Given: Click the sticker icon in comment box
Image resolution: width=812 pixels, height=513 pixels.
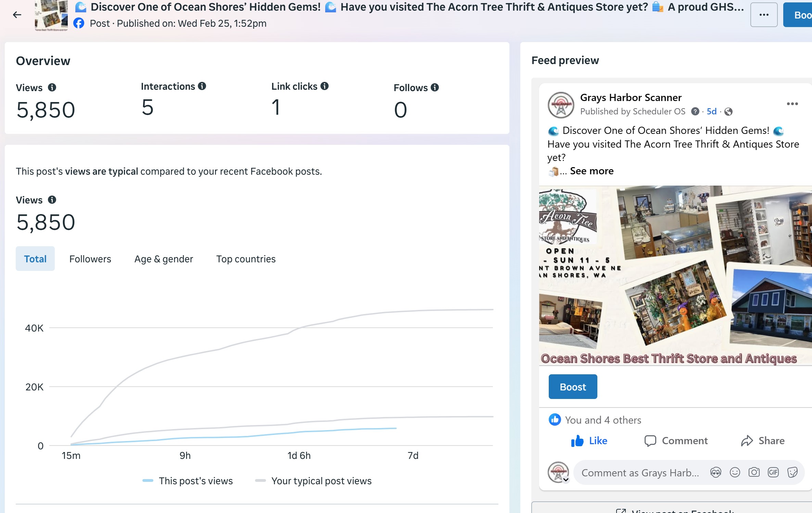Looking at the screenshot, I should (792, 472).
